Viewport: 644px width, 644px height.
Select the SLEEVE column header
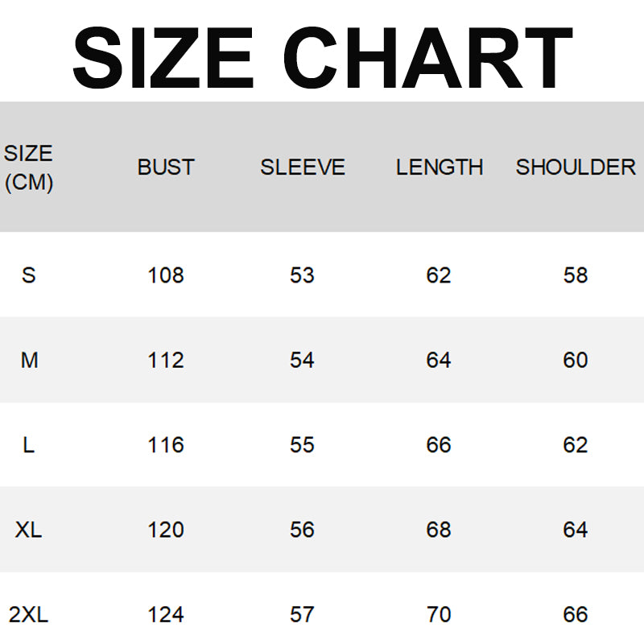(x=302, y=167)
